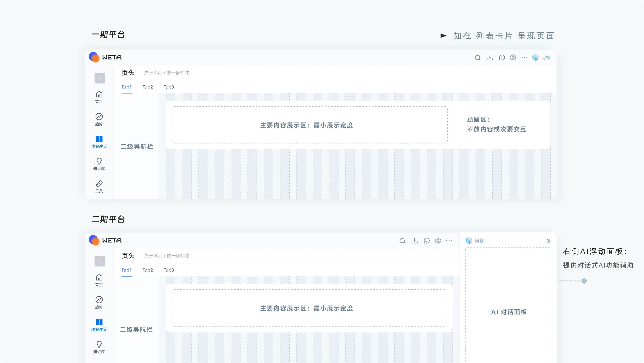The height and width of the screenshot is (363, 644).
Task: Switch to Tab2 in first platform
Action: tap(147, 87)
